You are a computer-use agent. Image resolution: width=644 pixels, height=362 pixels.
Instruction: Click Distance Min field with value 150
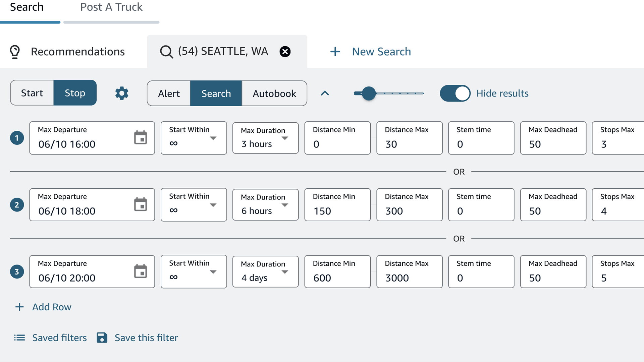pos(337,205)
